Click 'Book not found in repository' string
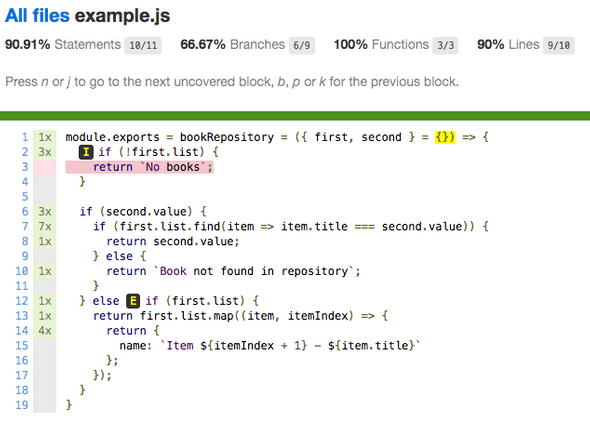 click(254, 271)
